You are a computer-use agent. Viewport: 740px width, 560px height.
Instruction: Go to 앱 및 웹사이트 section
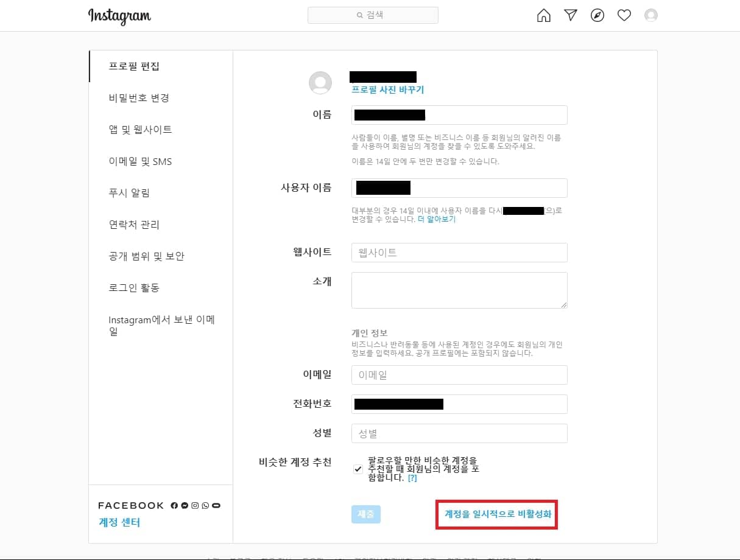(x=161, y=130)
